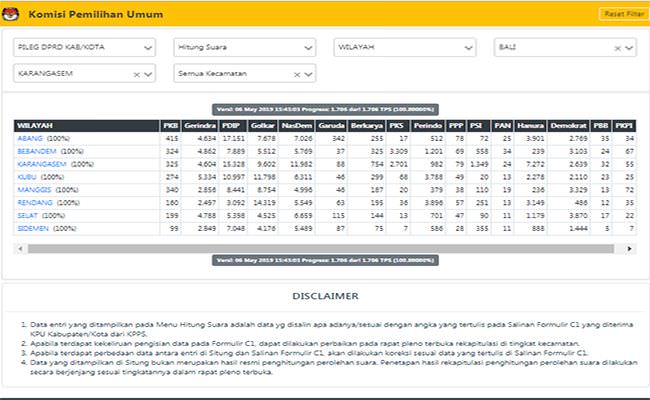Viewport: 650px width, 400px height.
Task: Click RENDANG's Perindo value 3.896
Action: point(434,203)
